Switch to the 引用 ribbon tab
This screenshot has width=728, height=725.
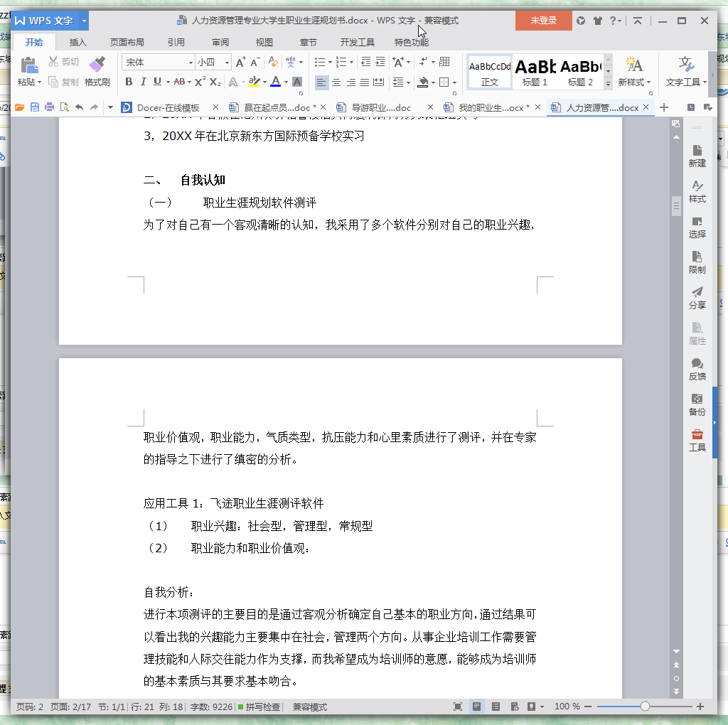176,42
